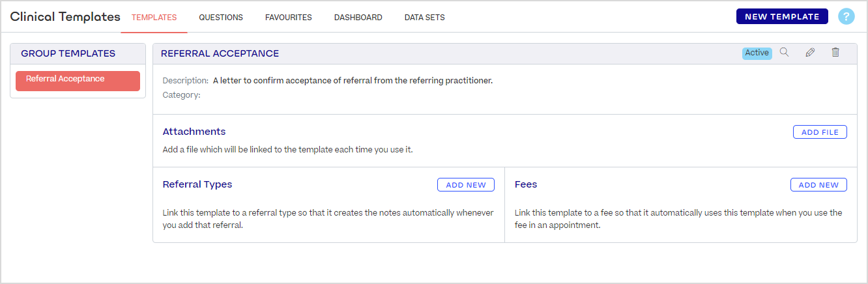Click the 'Link this template to a fee' text
The width and height of the screenshot is (868, 284).
coord(678,219)
